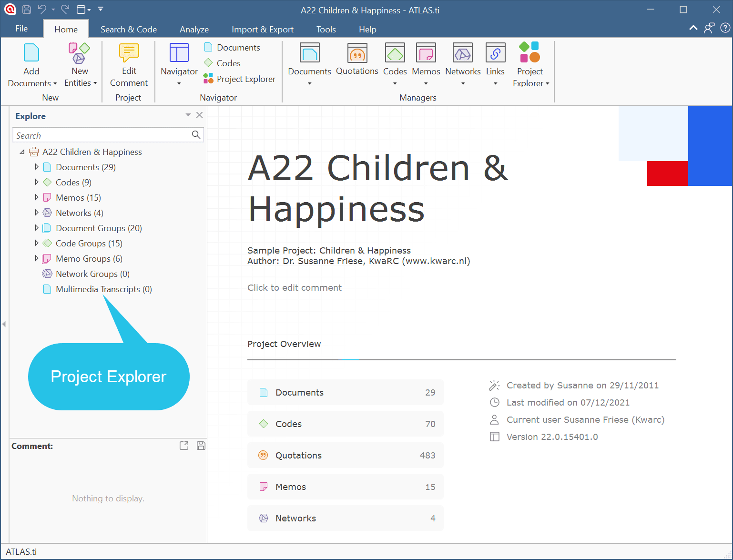Click the user account icon top right
733x560 pixels.
coord(709,28)
